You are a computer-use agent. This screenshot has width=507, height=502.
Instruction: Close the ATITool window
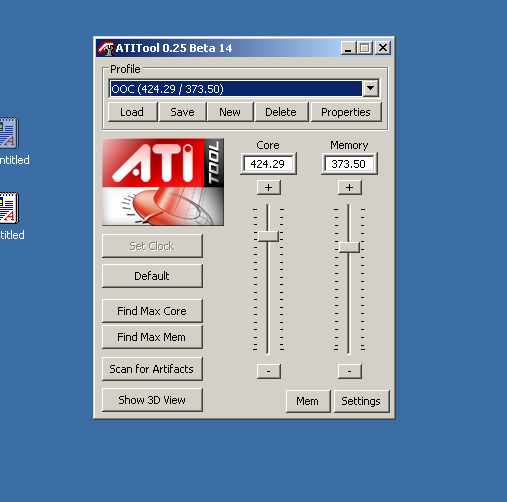383,48
